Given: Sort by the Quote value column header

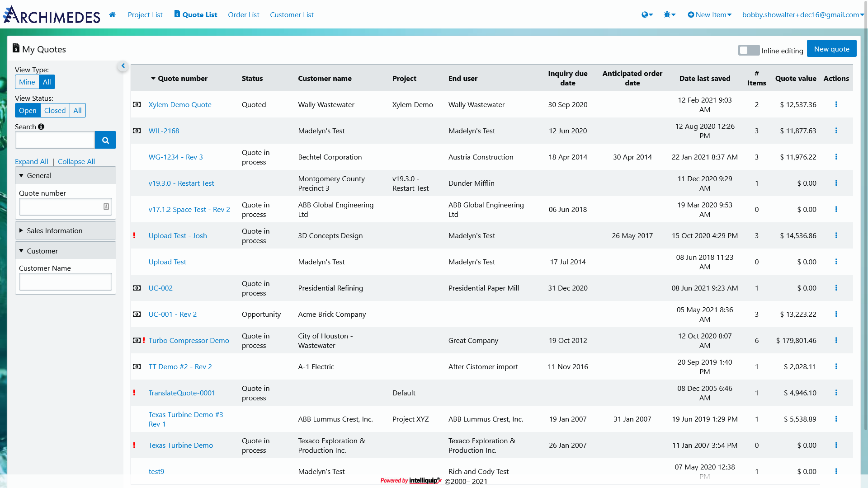Looking at the screenshot, I should [x=796, y=78].
